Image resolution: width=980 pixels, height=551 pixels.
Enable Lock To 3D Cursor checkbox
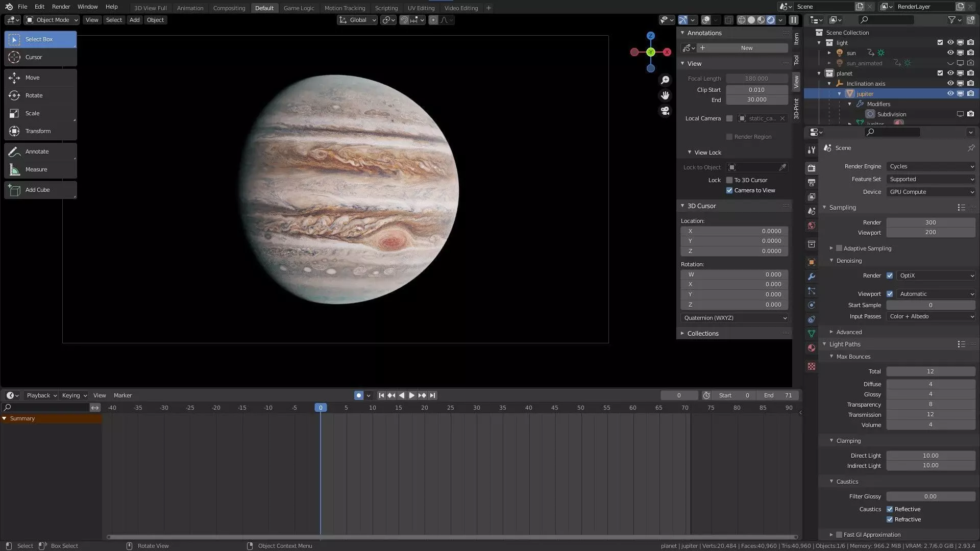tap(729, 180)
